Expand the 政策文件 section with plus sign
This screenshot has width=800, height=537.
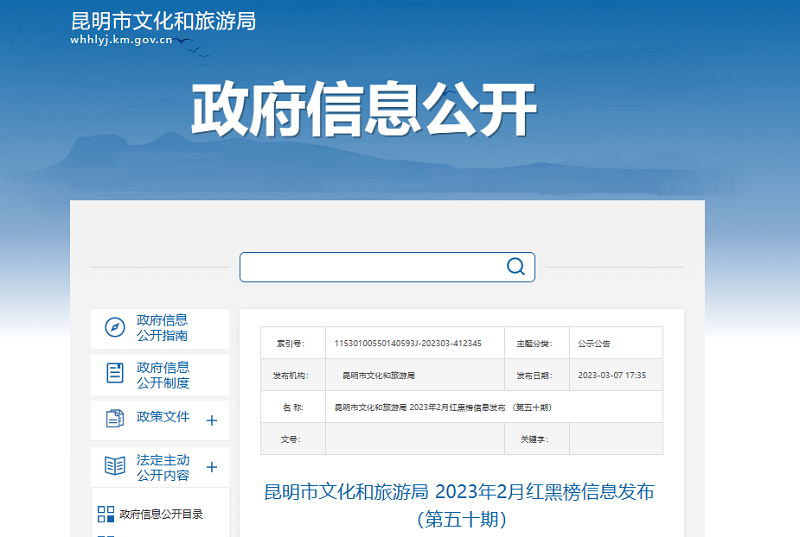click(212, 420)
